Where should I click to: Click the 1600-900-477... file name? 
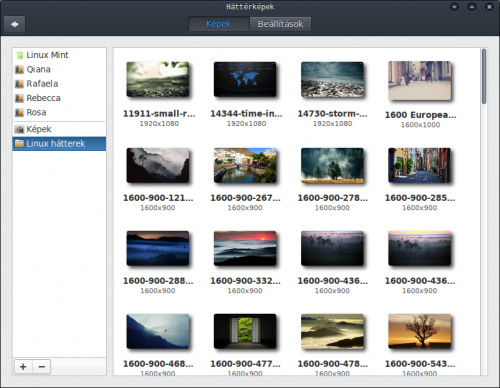tap(245, 364)
